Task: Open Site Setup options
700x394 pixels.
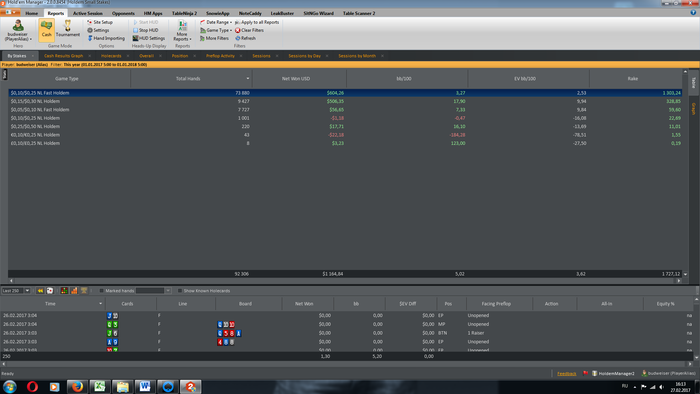Action: click(100, 22)
